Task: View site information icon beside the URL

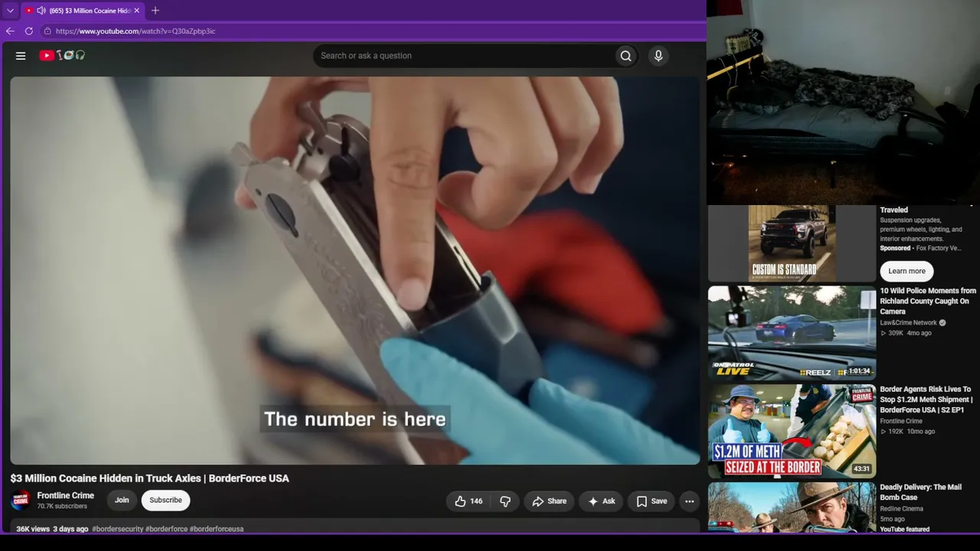Action: point(47,31)
